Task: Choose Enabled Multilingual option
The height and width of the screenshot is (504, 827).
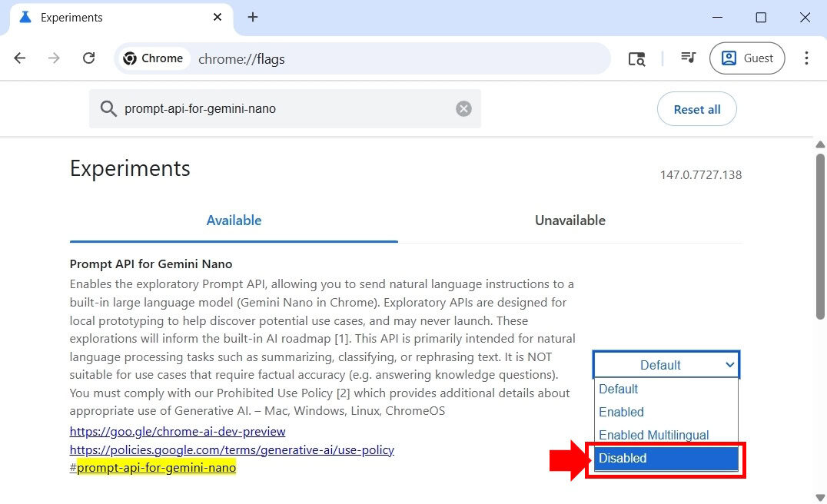Action: 666,434
